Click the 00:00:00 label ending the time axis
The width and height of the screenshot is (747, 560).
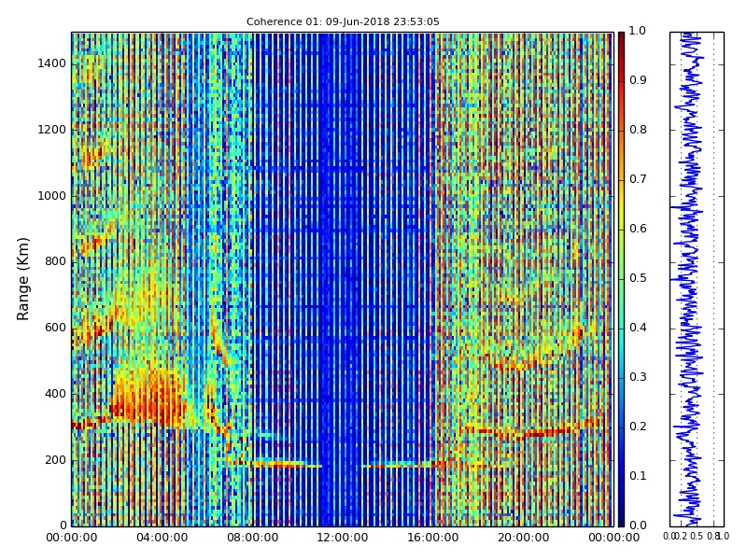(613, 539)
